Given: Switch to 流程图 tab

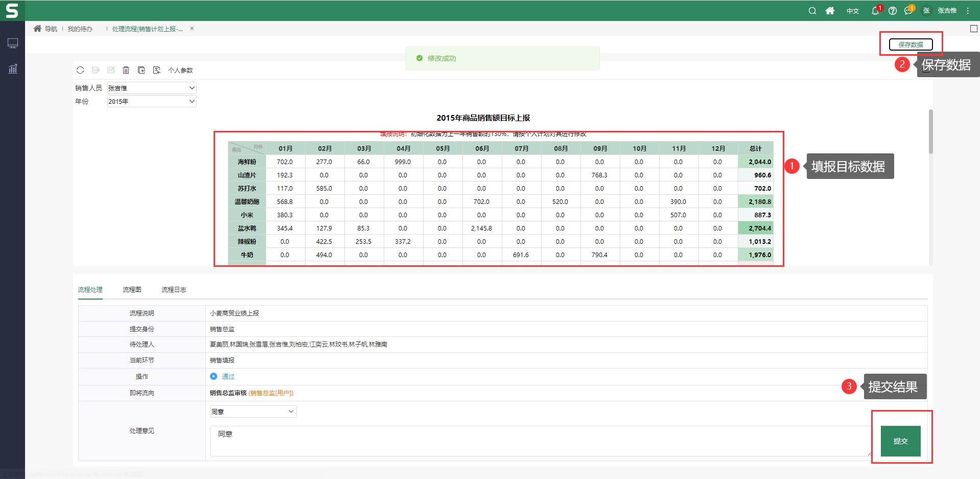Looking at the screenshot, I should (132, 289).
